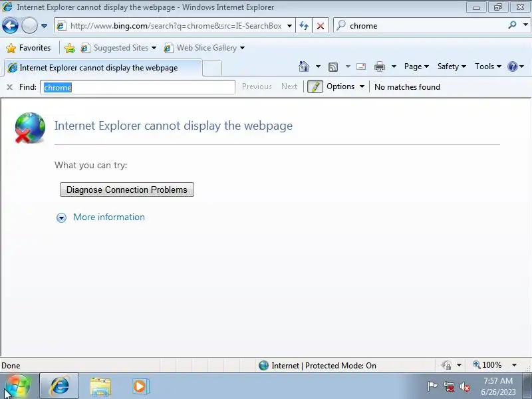The height and width of the screenshot is (399, 532).
Task: Click the No matches found message
Action: [407, 87]
